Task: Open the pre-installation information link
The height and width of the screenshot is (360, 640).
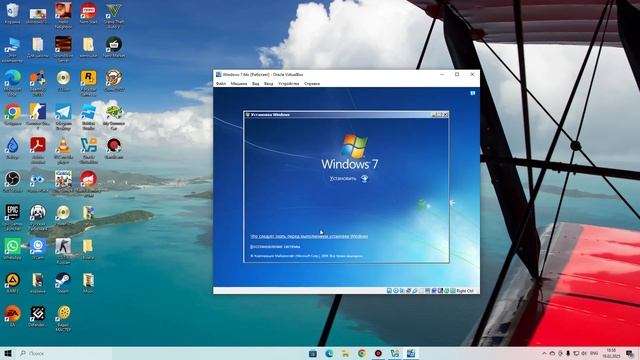Action: pyautogui.click(x=309, y=236)
